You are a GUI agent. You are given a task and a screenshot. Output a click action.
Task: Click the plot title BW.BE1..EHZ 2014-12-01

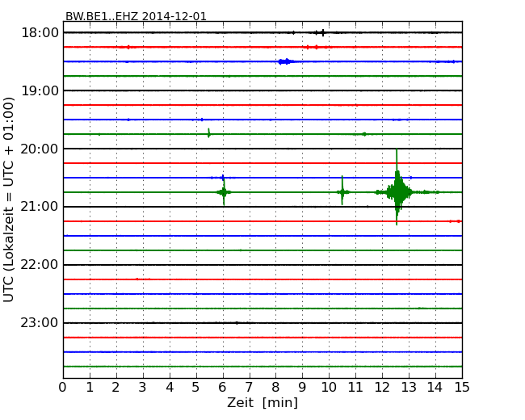[x=136, y=16]
